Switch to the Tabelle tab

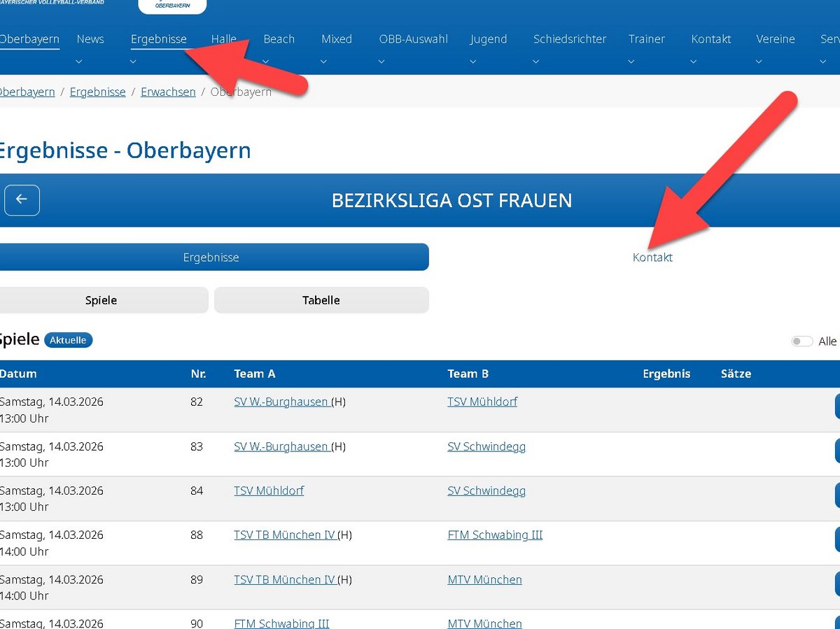point(321,300)
